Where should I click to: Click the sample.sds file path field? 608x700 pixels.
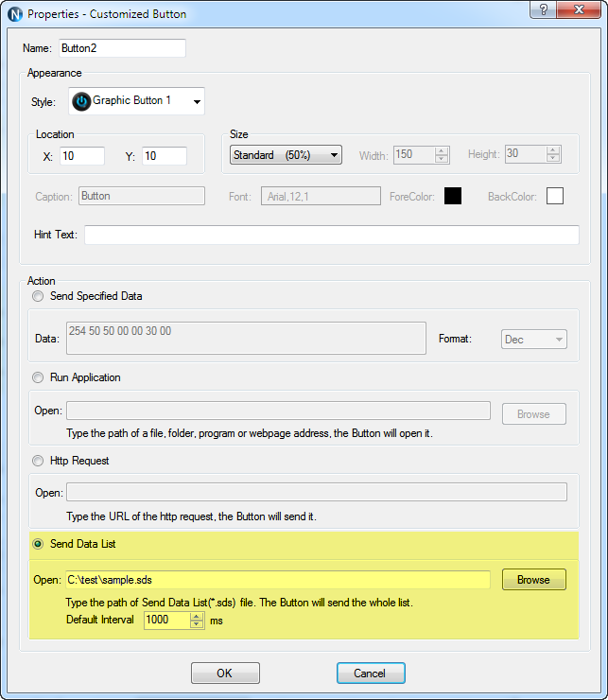[x=278, y=580]
